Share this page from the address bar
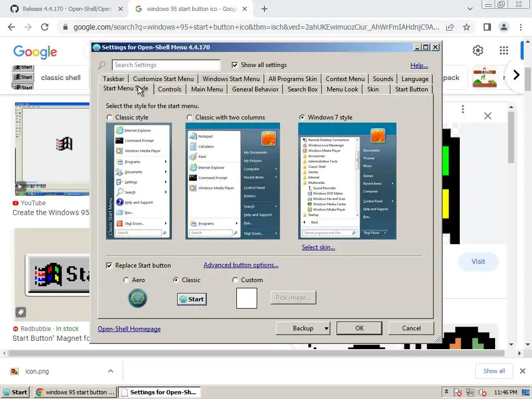Viewport: 532px width, 399px height. (450, 27)
